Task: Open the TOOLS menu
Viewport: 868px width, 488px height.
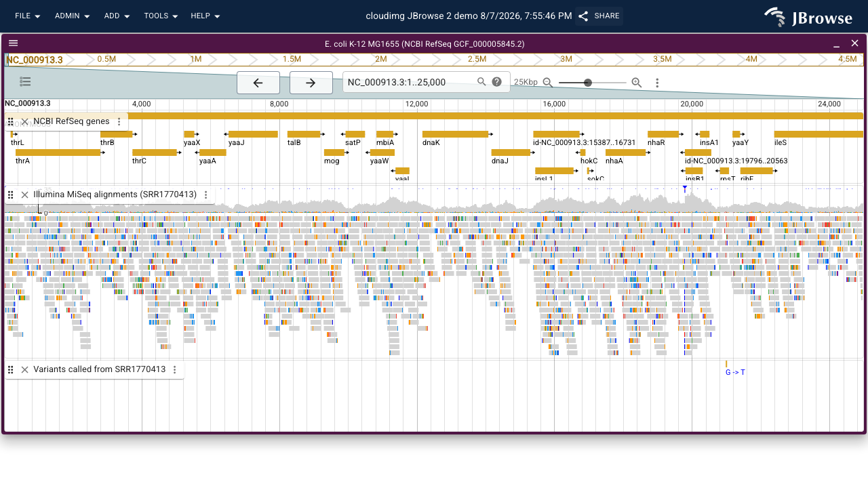Action: (x=161, y=16)
